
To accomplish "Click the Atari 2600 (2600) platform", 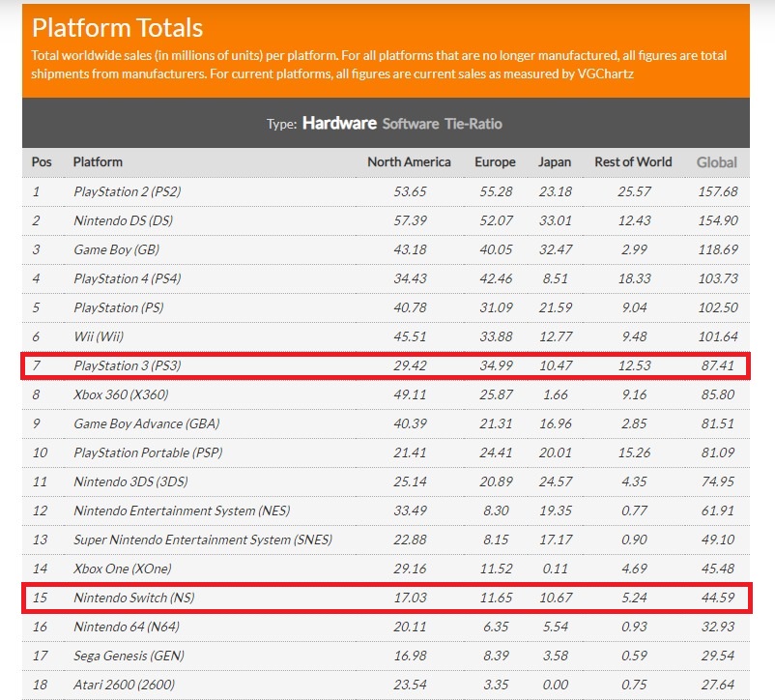I will point(126,685).
